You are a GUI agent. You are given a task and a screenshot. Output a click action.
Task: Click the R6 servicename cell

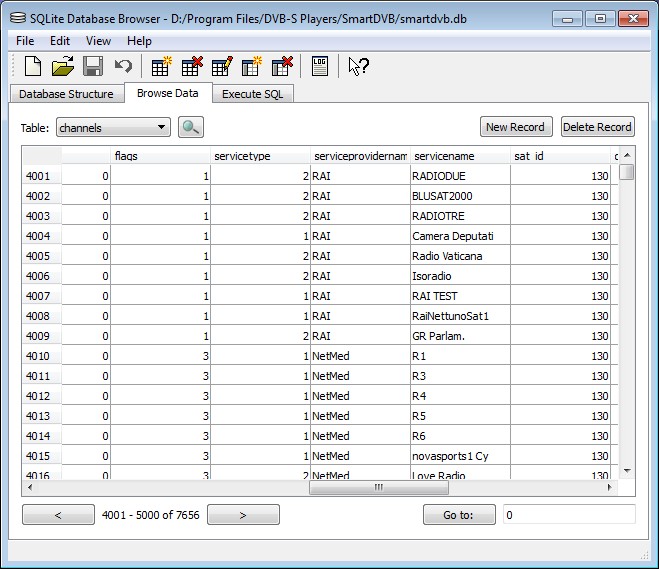[x=461, y=436]
